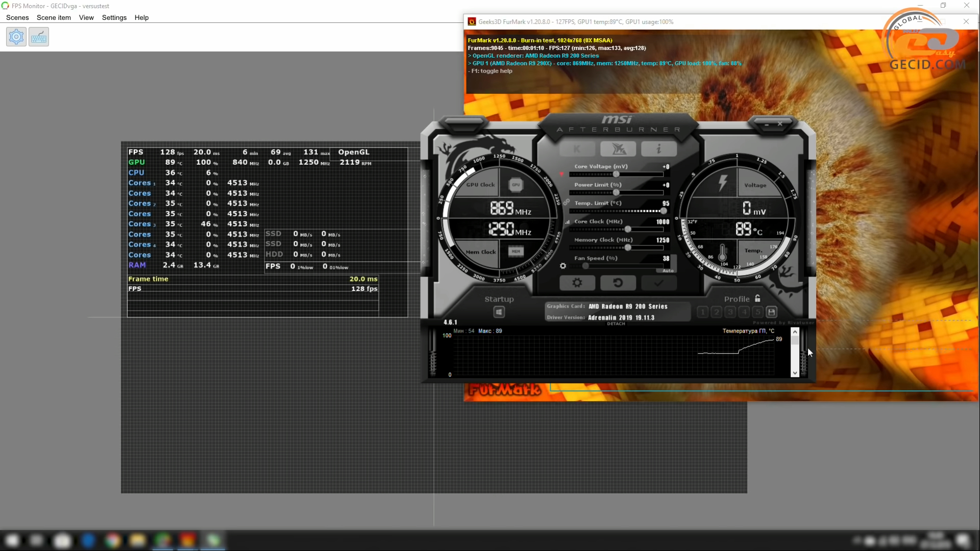The image size is (980, 551).
Task: Click the '2119 RPM' fan value
Action: (x=355, y=162)
